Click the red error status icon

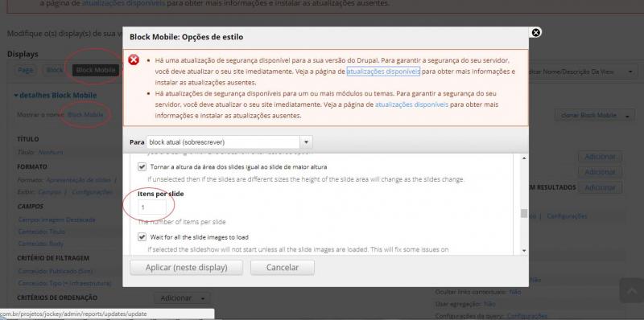[134, 59]
